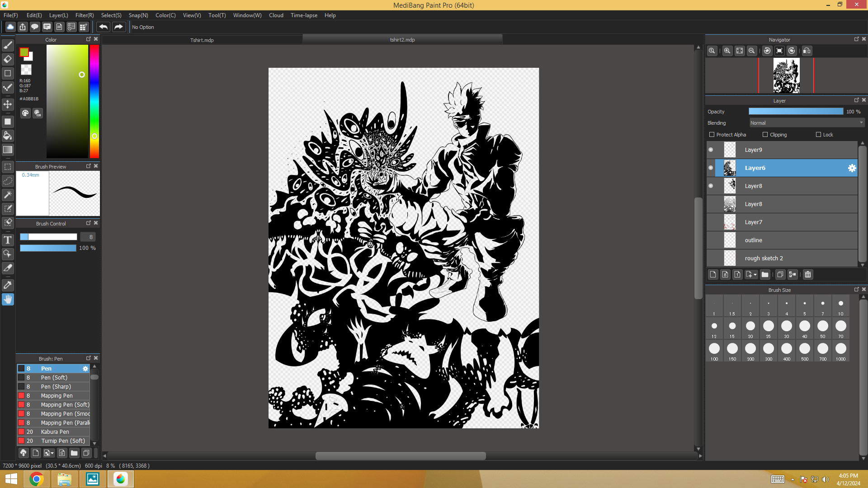Image resolution: width=868 pixels, height=488 pixels.
Task: Switch to the Tshirt.mdp tab
Action: 202,40
